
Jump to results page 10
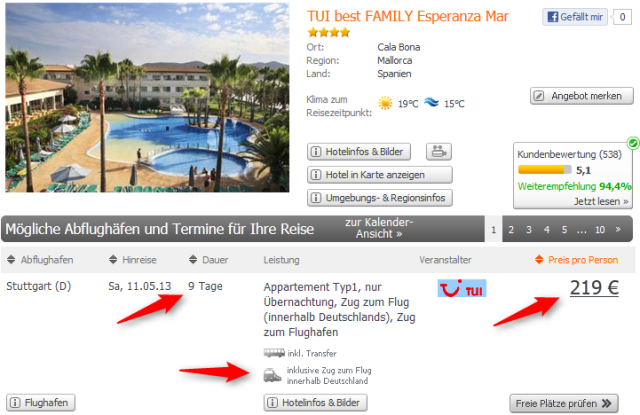click(600, 229)
